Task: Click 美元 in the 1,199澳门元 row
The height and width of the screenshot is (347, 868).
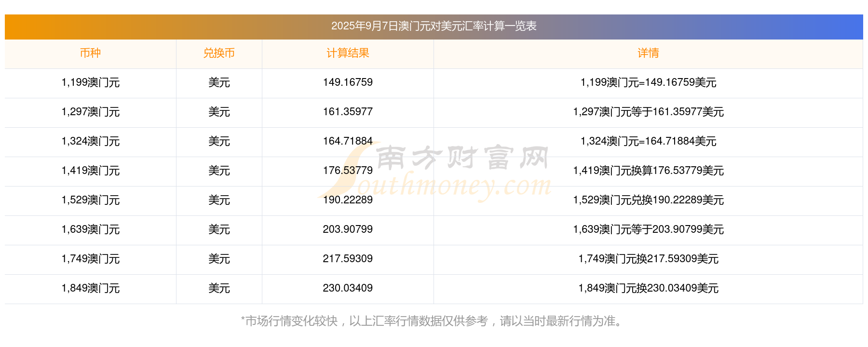Action: pos(219,82)
